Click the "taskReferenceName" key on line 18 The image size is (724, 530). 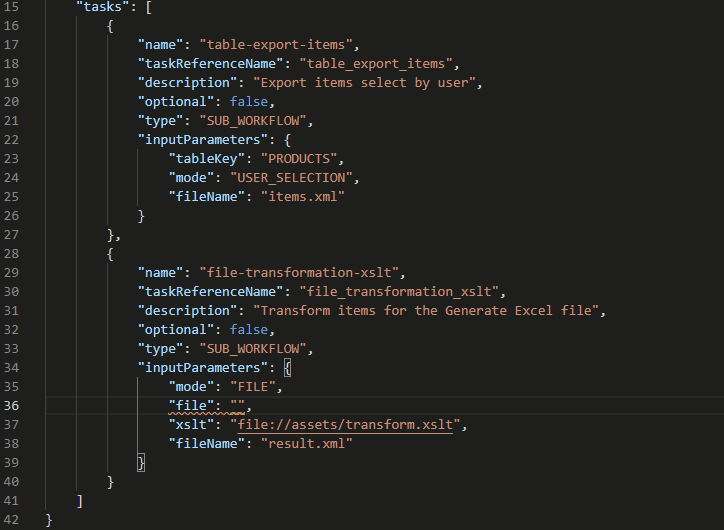click(x=210, y=63)
